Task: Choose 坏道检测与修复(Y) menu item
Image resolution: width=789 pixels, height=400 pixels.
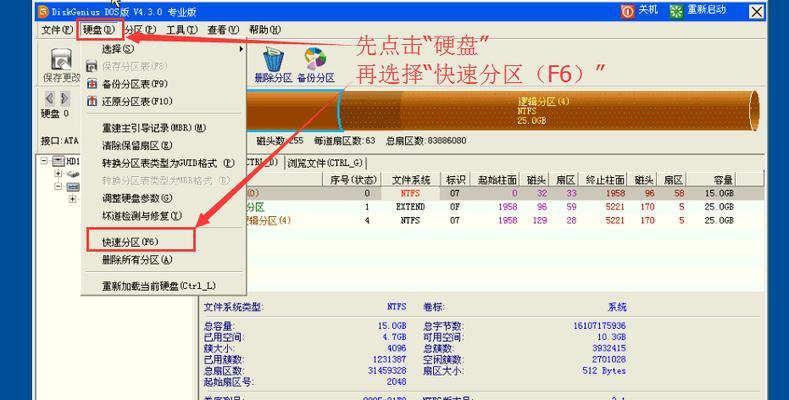Action: point(165,216)
